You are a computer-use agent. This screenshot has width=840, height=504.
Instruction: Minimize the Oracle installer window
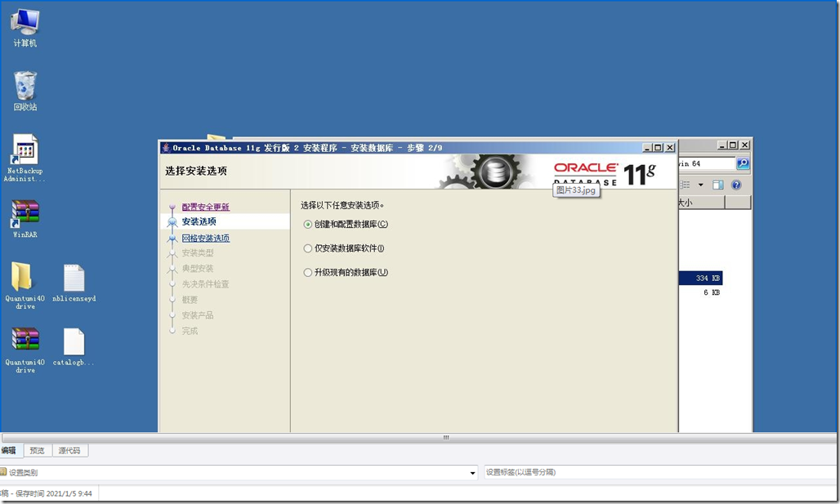pos(648,148)
